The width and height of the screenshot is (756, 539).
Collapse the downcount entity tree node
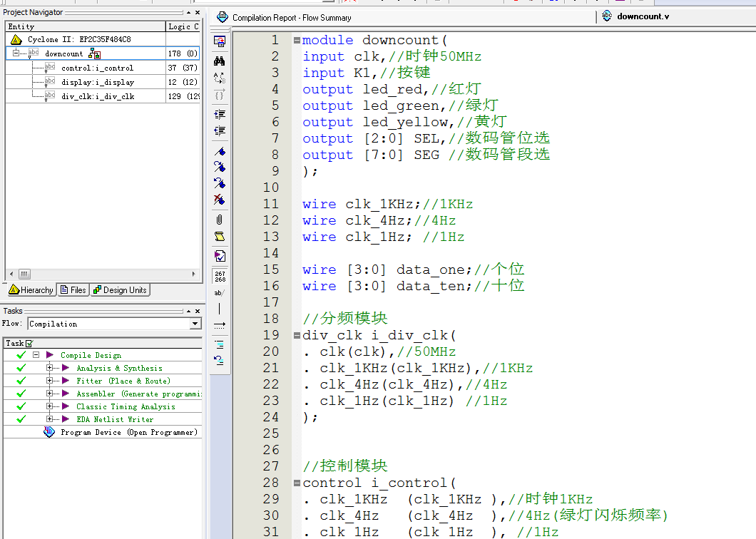[x=16, y=53]
